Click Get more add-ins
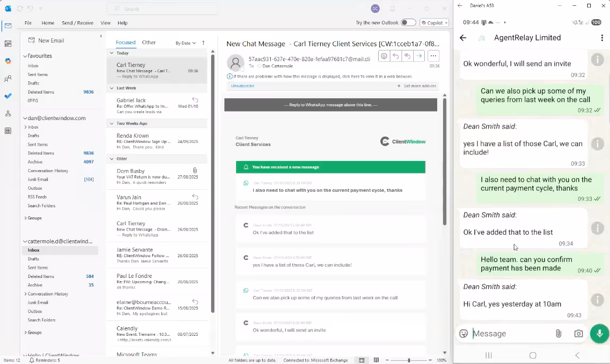The height and width of the screenshot is (364, 610). point(416,86)
